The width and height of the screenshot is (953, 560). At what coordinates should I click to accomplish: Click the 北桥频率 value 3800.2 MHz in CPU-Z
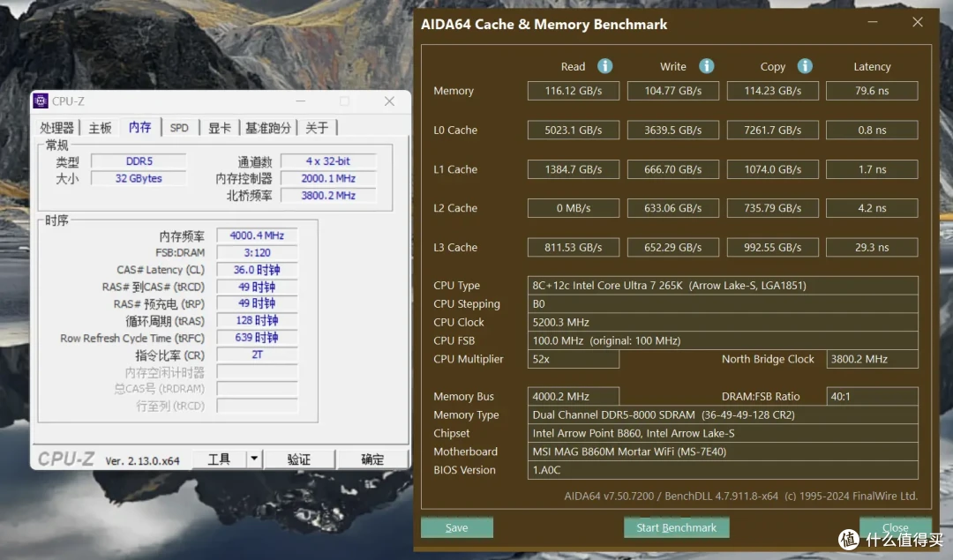pos(328,195)
